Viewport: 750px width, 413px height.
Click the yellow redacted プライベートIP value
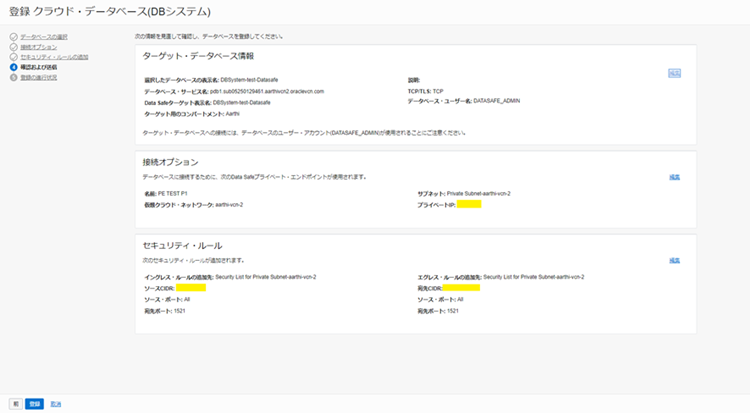pyautogui.click(x=469, y=204)
